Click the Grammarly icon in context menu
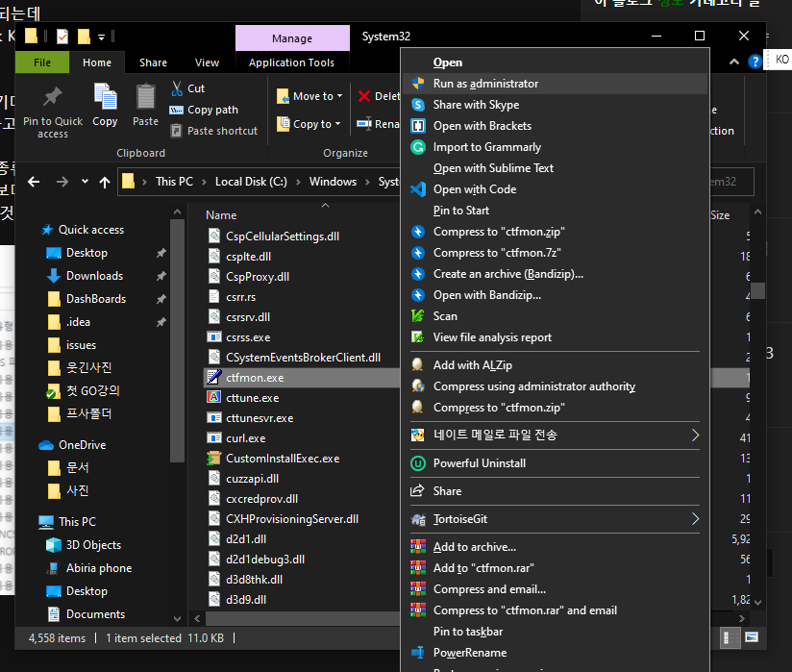Viewport: 792px width, 672px height. [x=418, y=147]
